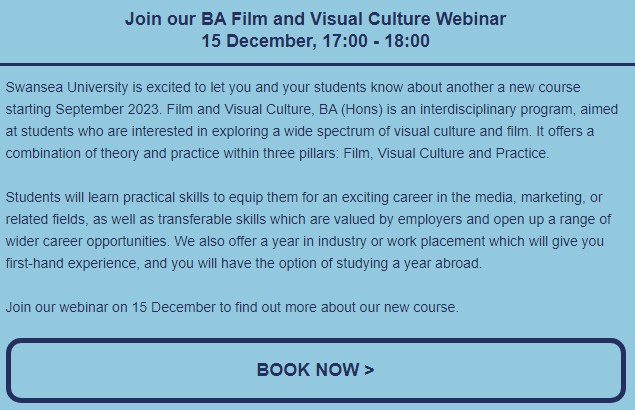Click the > arrow inside BOOK NOW

point(369,370)
